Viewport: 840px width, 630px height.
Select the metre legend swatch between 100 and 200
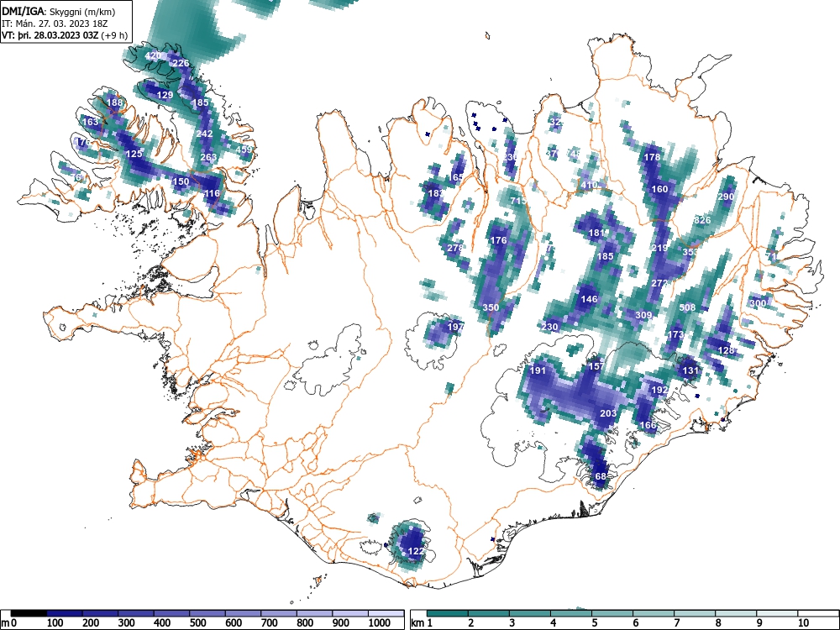coord(66,613)
